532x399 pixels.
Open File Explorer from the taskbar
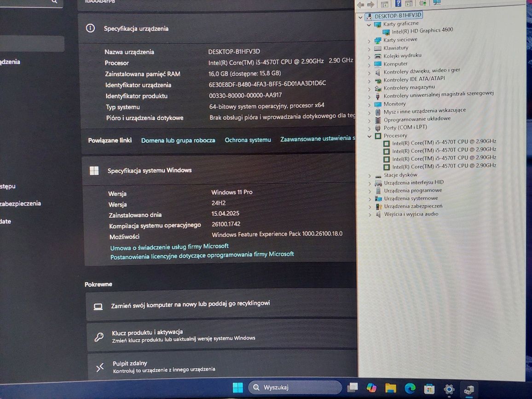point(391,388)
